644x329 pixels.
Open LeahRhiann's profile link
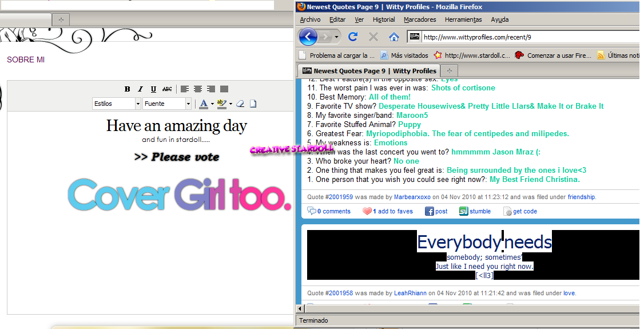pyautogui.click(x=410, y=293)
